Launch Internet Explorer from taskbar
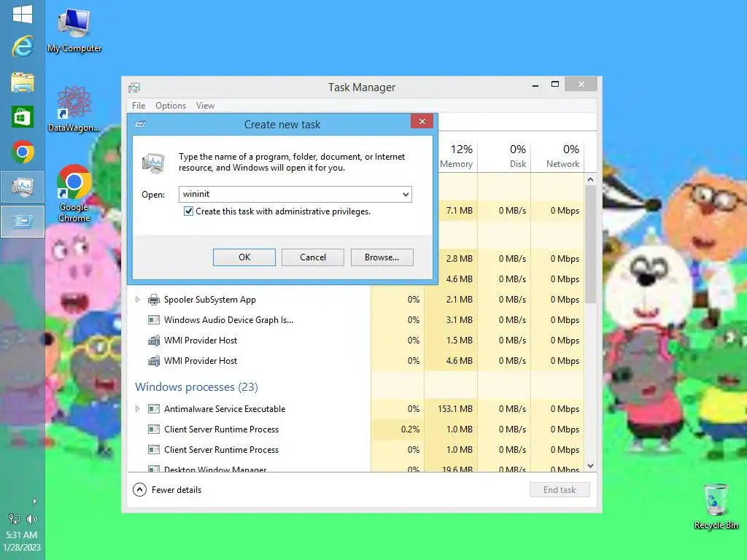Viewport: 747px width, 560px height. pos(23,47)
